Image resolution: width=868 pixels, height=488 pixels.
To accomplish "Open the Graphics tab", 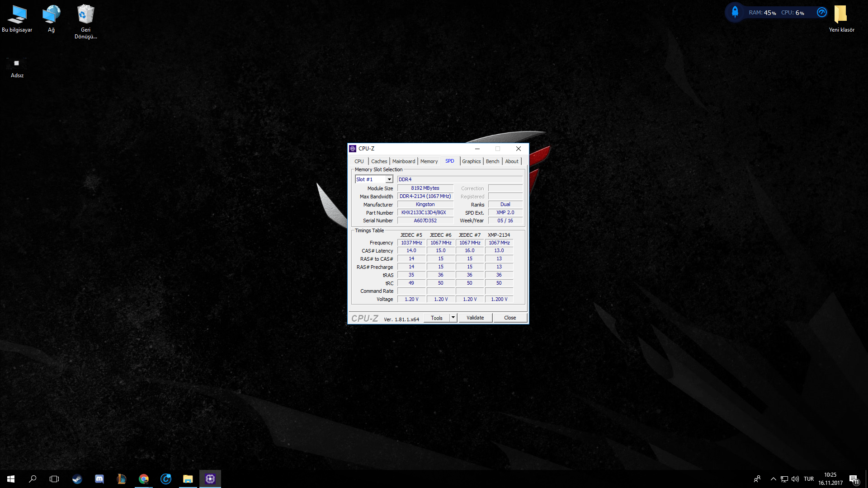I will coord(471,161).
